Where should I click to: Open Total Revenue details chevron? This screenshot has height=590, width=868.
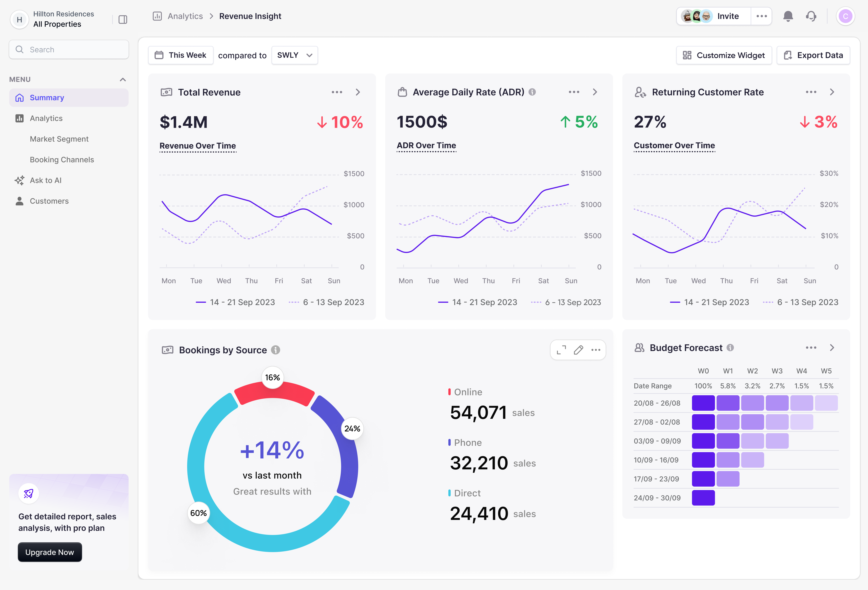pyautogui.click(x=358, y=92)
